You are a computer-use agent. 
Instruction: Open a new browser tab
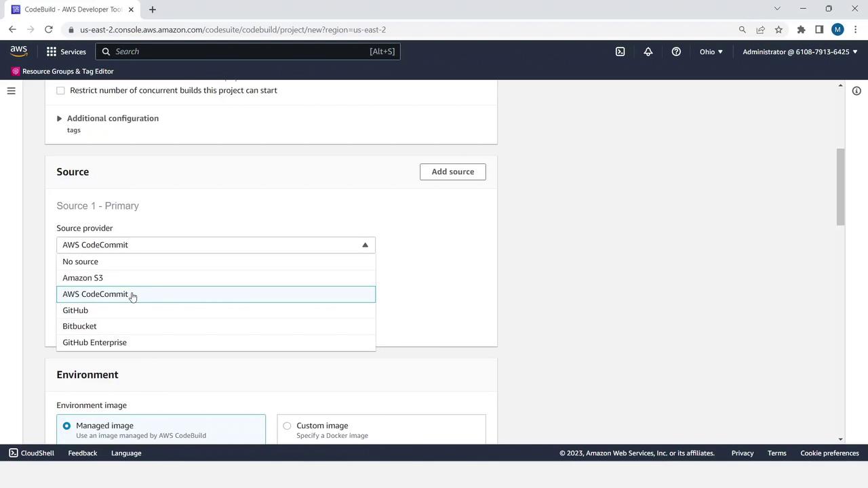[152, 9]
